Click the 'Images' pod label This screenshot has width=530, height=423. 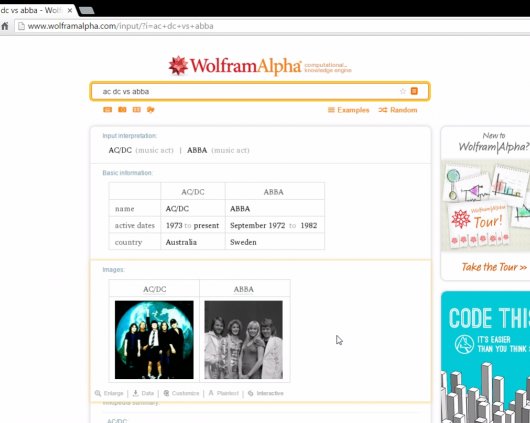tap(113, 269)
